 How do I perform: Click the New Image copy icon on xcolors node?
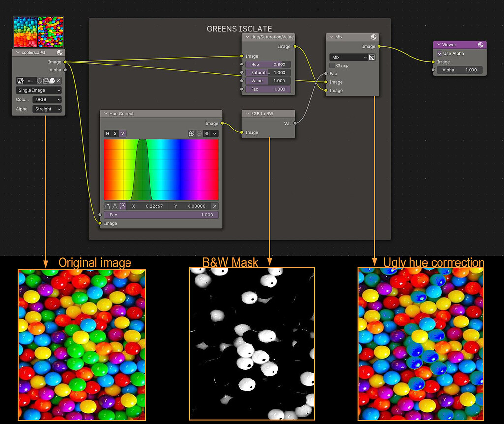pos(46,80)
